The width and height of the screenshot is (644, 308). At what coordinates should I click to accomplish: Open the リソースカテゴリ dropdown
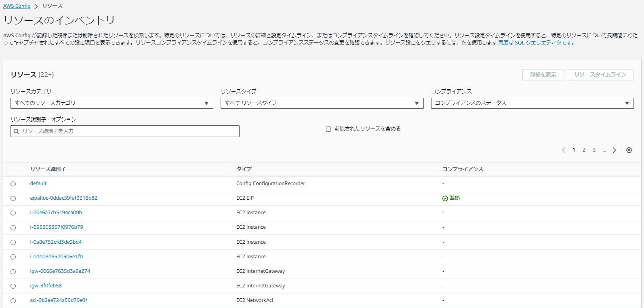(112, 103)
